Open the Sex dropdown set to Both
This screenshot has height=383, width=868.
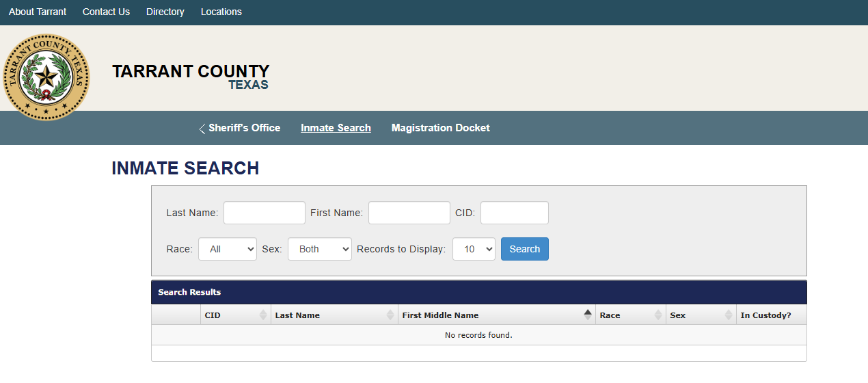320,249
